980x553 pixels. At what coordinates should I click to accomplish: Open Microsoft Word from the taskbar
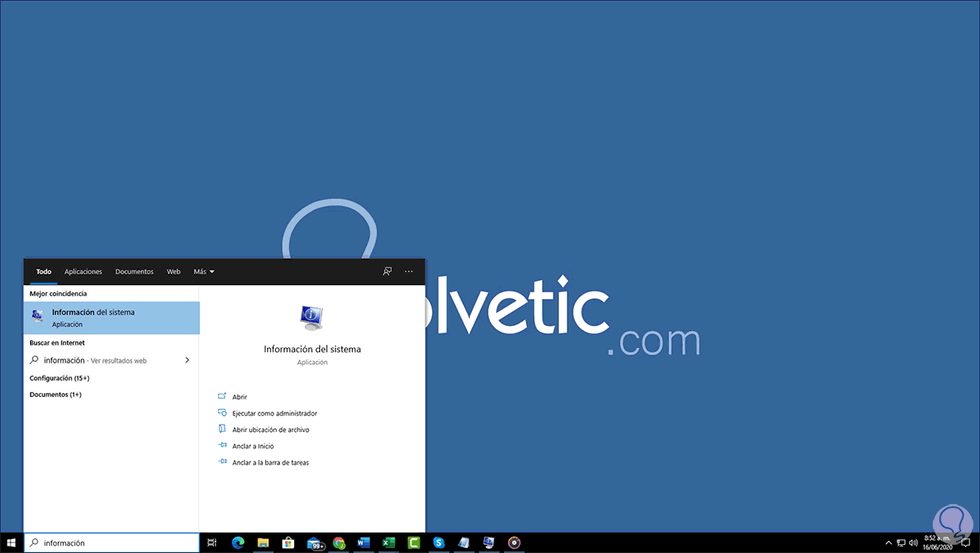pyautogui.click(x=363, y=542)
